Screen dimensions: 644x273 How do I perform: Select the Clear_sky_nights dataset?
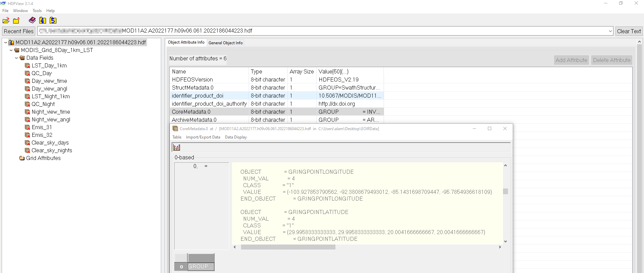tap(52, 150)
